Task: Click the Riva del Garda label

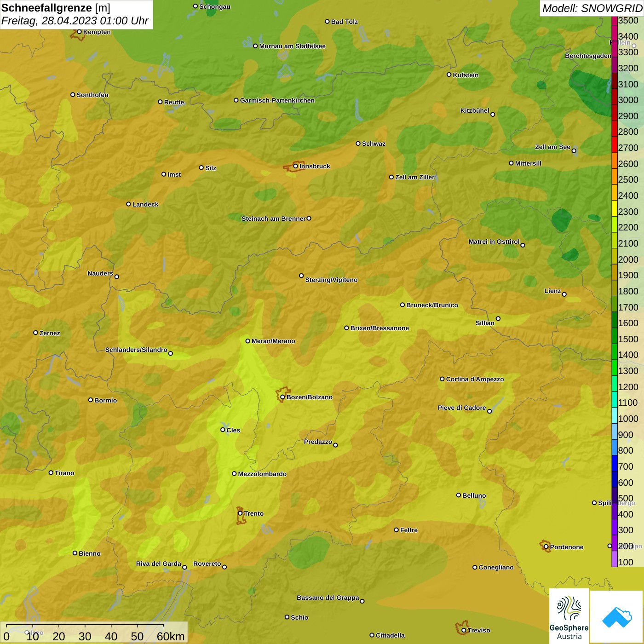Action: 158,563
